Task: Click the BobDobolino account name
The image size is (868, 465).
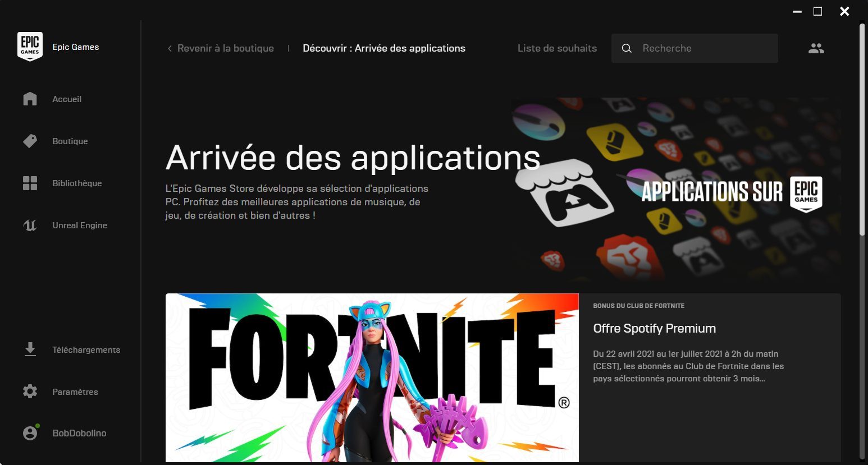Action: pos(79,433)
